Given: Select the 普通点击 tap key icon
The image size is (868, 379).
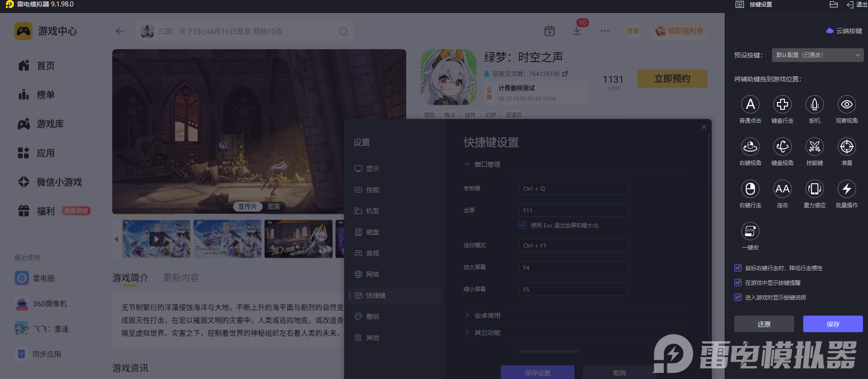Looking at the screenshot, I should tap(750, 104).
